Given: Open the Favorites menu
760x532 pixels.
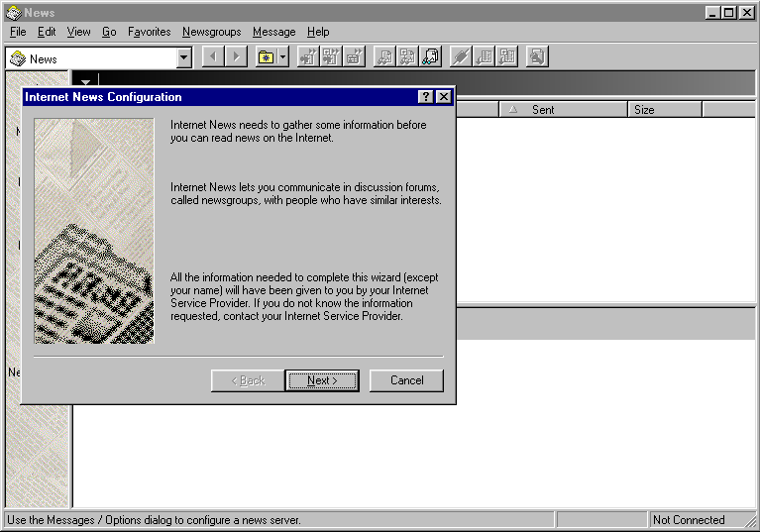Looking at the screenshot, I should pyautogui.click(x=150, y=32).
